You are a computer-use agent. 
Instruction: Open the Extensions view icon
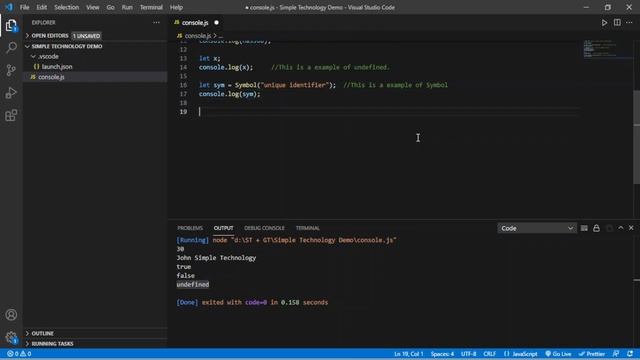coord(11,116)
